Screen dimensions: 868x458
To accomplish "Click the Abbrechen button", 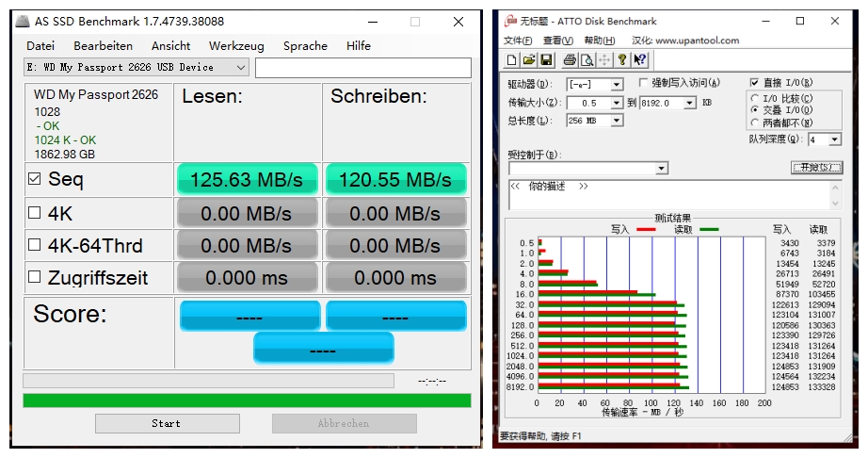I will click(344, 423).
